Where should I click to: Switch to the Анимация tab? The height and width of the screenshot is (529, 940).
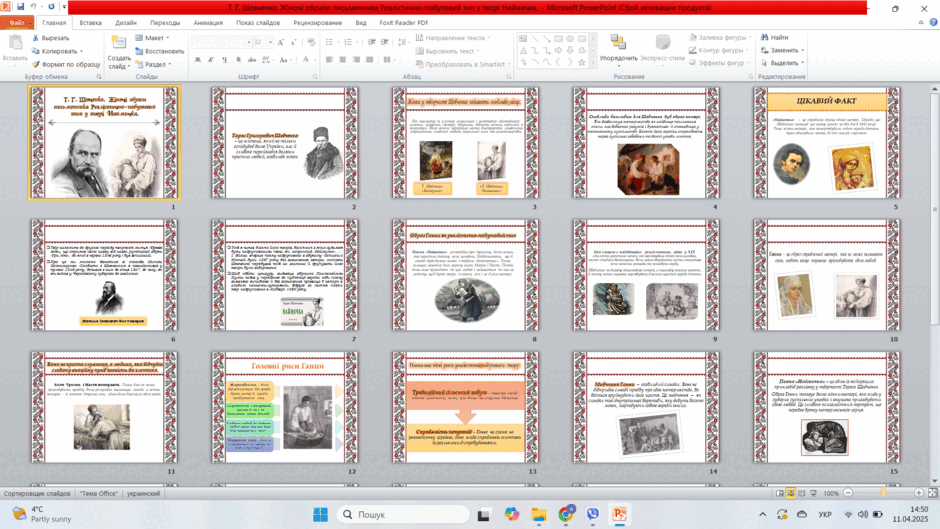[x=208, y=23]
